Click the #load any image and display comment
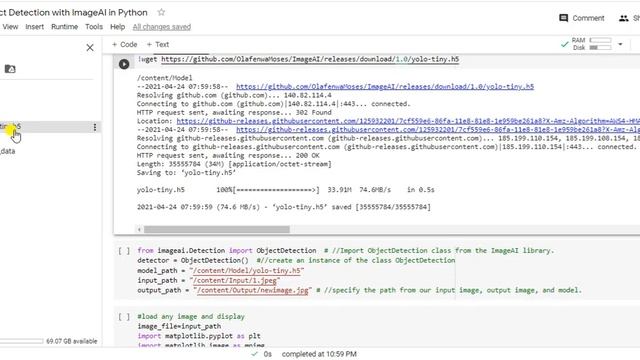Viewport: 640px width, 360px height. coord(191,317)
